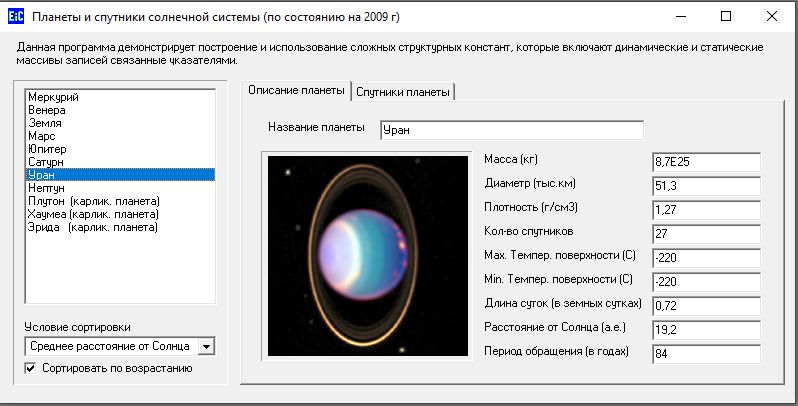Focus the Масса (кг) value field
The height and width of the screenshot is (406, 798).
(706, 162)
